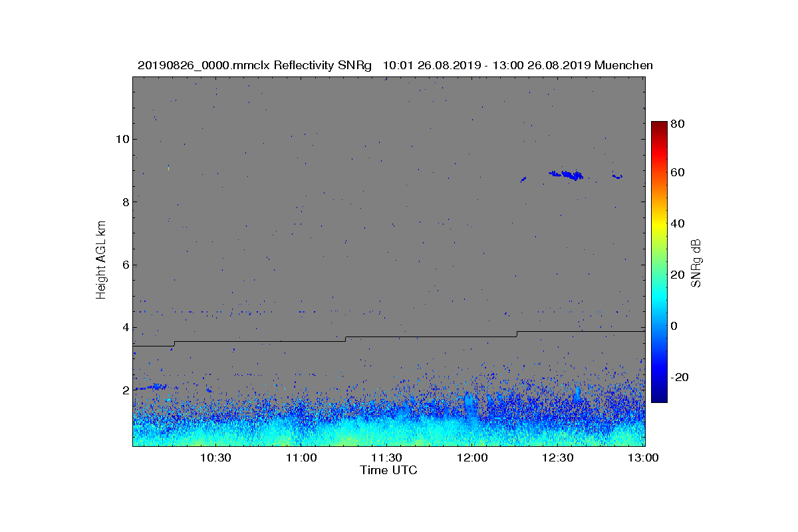The height and width of the screenshot is (532, 798).
Task: Click the height tick label 6
Action: [124, 265]
